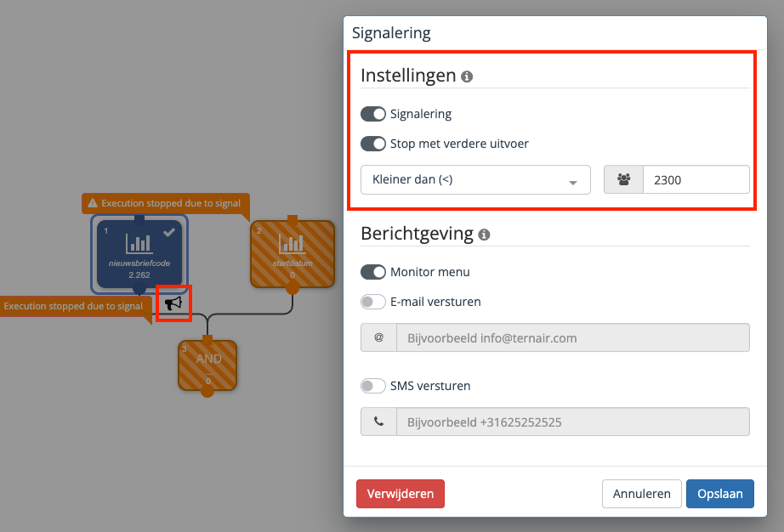Turn off Stop met verdere uitvoer

pyautogui.click(x=373, y=144)
